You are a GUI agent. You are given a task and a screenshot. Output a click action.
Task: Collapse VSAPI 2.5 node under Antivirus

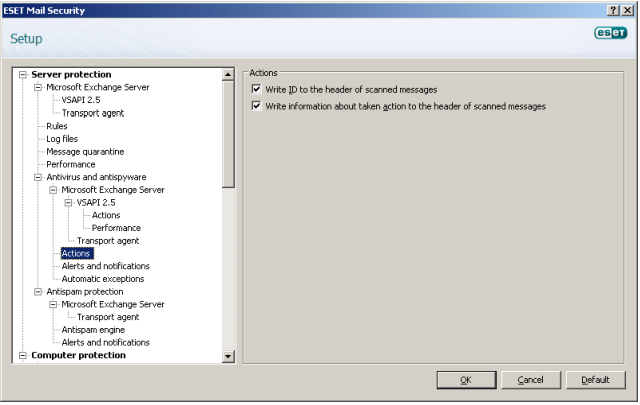(x=68, y=202)
